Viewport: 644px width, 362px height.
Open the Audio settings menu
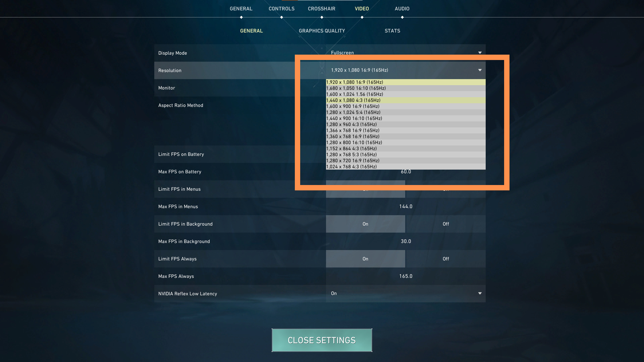[401, 8]
